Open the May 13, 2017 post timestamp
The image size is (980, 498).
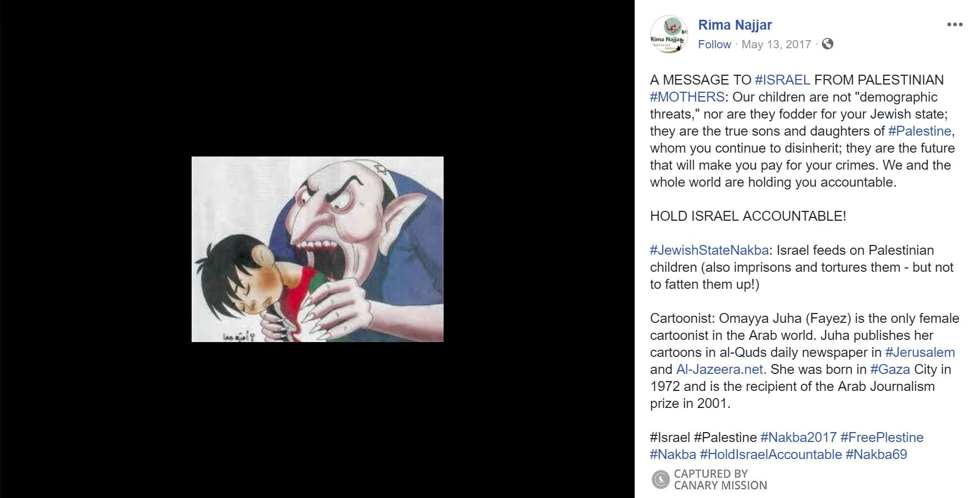click(x=776, y=44)
